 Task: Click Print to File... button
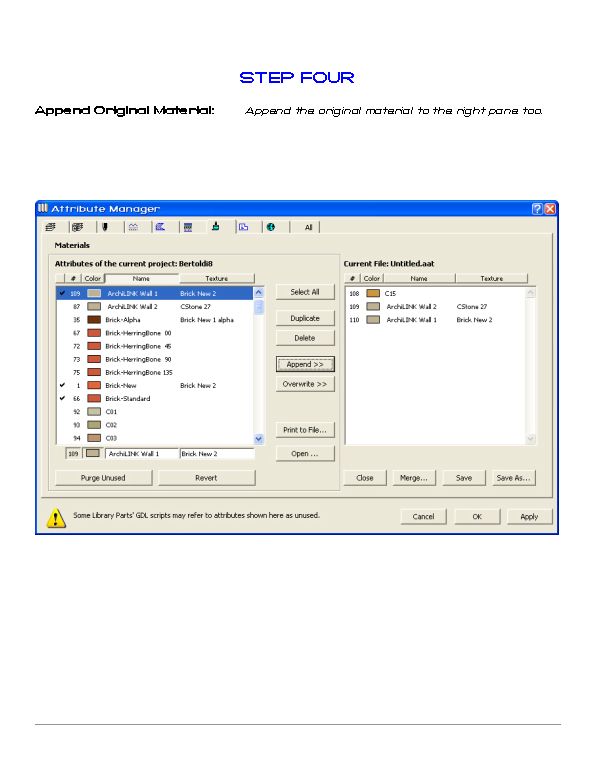coord(305,430)
